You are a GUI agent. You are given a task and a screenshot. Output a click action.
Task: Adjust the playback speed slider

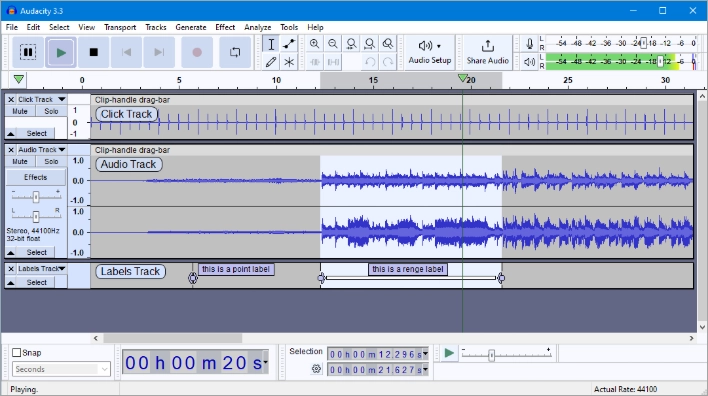492,355
